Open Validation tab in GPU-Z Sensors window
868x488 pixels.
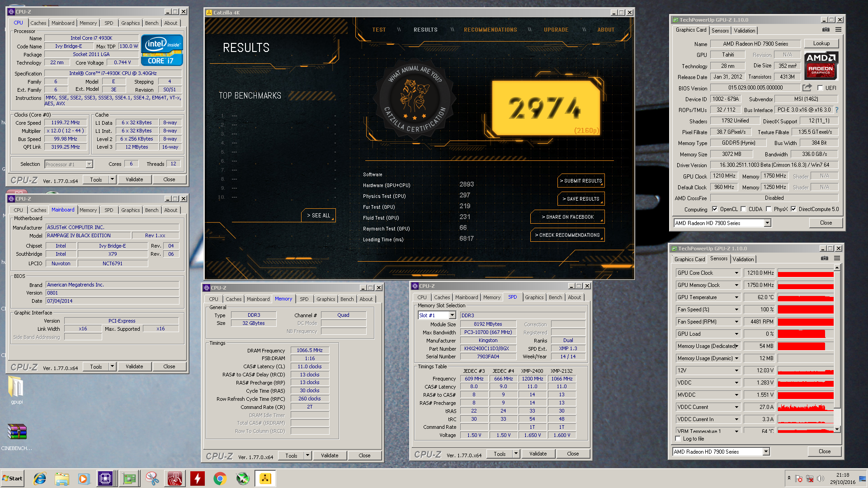[743, 259]
